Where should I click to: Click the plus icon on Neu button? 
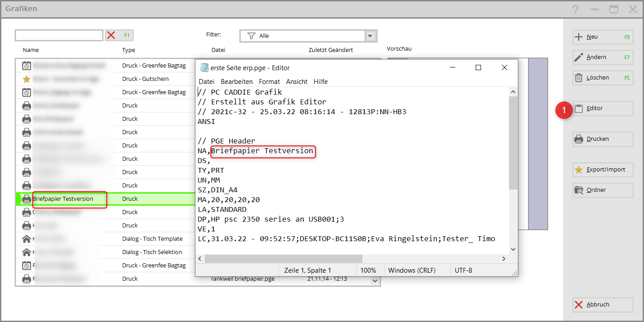coord(579,37)
